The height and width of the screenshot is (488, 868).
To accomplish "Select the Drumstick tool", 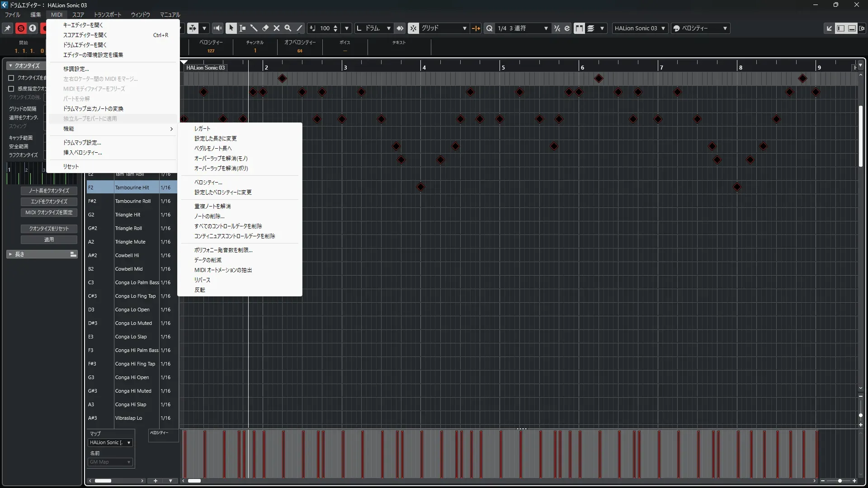I will coord(254,28).
